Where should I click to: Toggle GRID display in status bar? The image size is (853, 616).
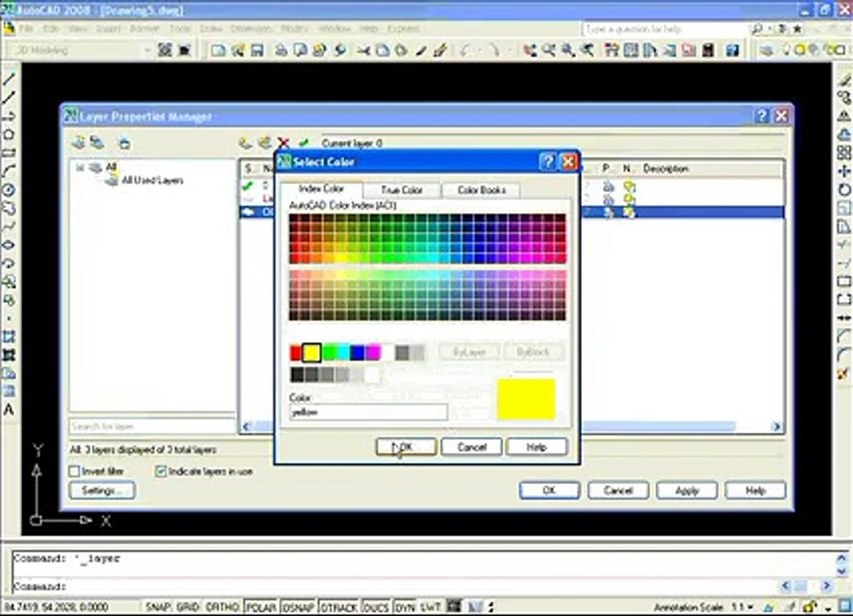pos(187,607)
